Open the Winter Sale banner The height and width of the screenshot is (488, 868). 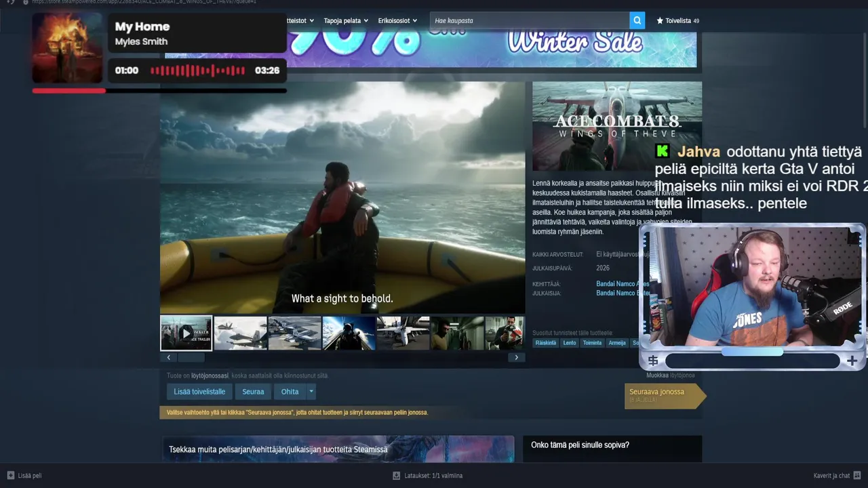[431, 49]
